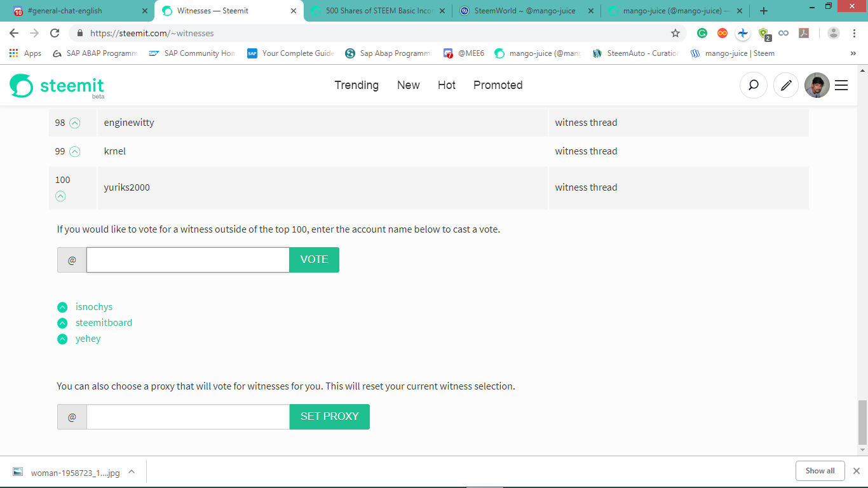
Task: Click the enginewitty witness name
Action: tap(129, 123)
